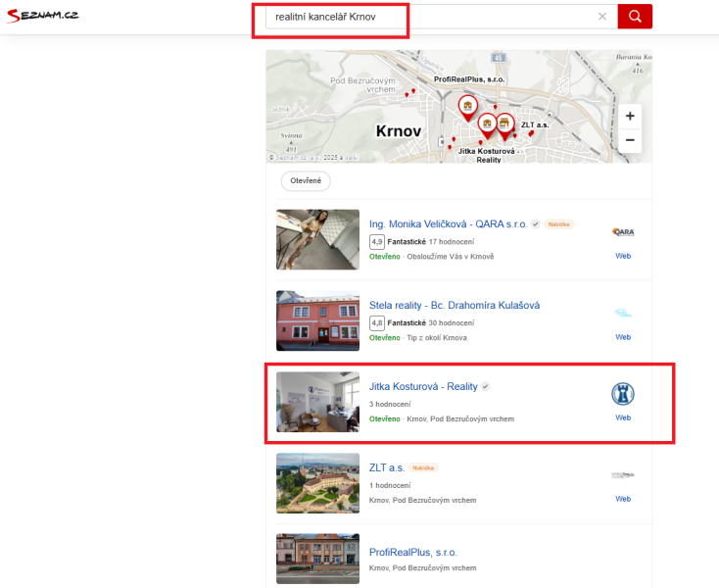Click the Seznam.cz logo
The width and height of the screenshot is (719, 588).
43,15
